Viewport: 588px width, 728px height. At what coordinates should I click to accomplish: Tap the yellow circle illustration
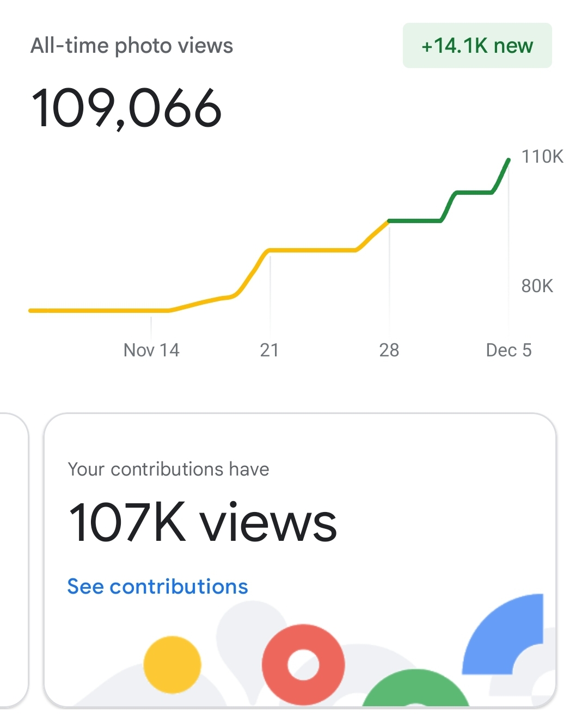pos(172,664)
